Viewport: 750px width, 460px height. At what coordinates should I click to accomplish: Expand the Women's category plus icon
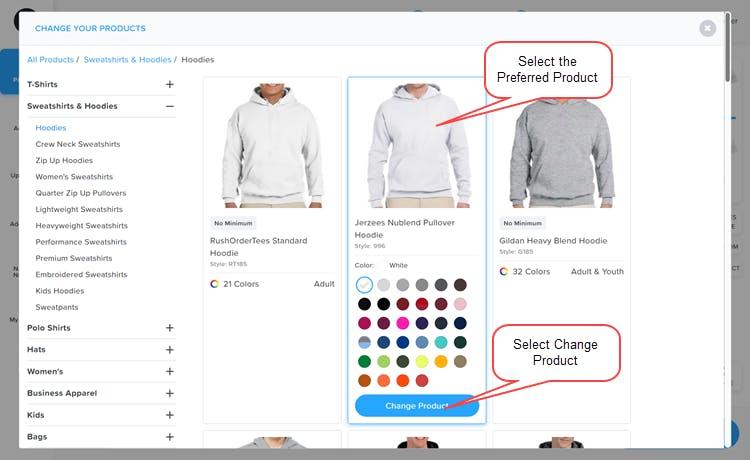(x=169, y=371)
